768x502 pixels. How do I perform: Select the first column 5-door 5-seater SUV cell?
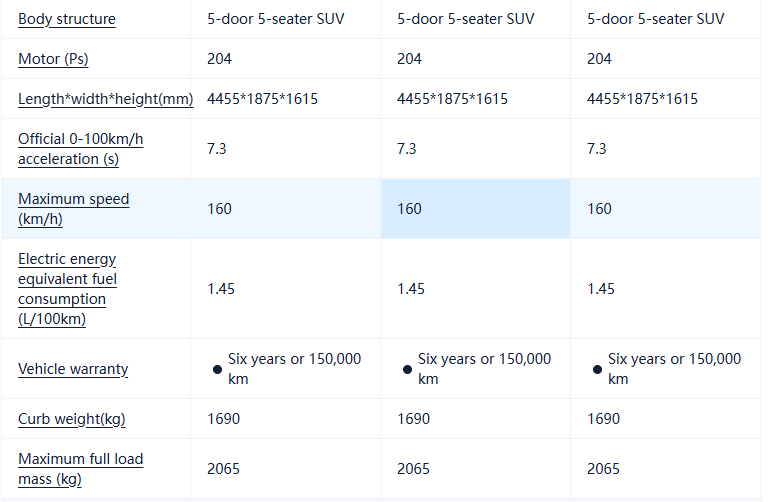pos(276,19)
